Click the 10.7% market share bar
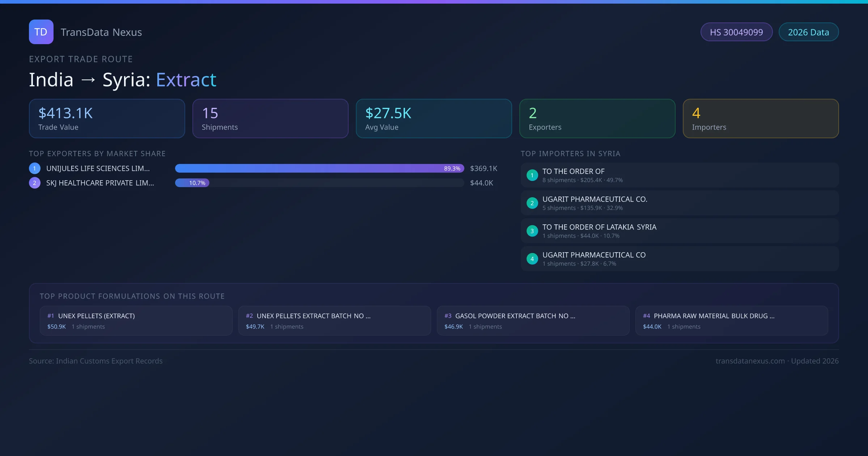Screen dimensions: 868x456 click(192, 183)
